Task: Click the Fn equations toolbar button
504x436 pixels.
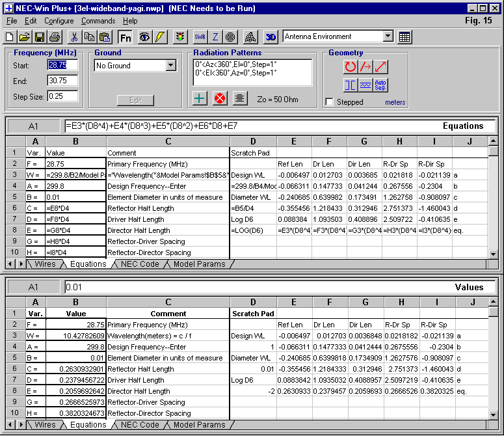Action: pos(126,37)
